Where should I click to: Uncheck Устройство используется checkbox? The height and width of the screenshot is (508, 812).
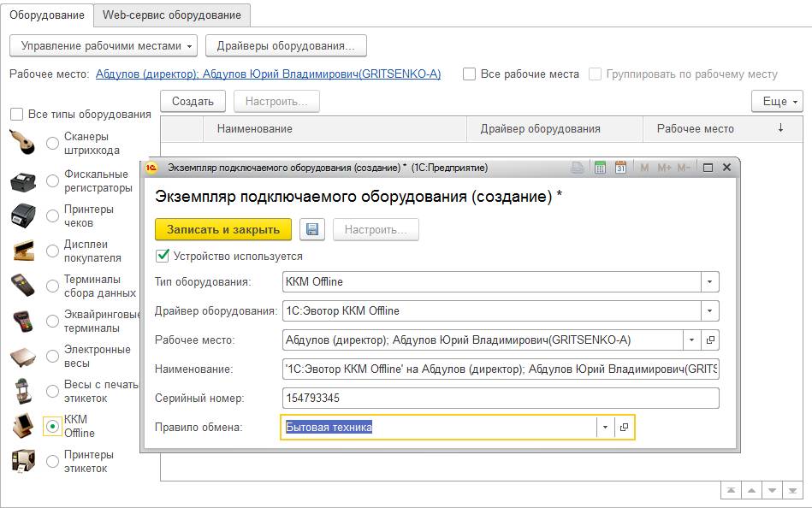[x=163, y=256]
